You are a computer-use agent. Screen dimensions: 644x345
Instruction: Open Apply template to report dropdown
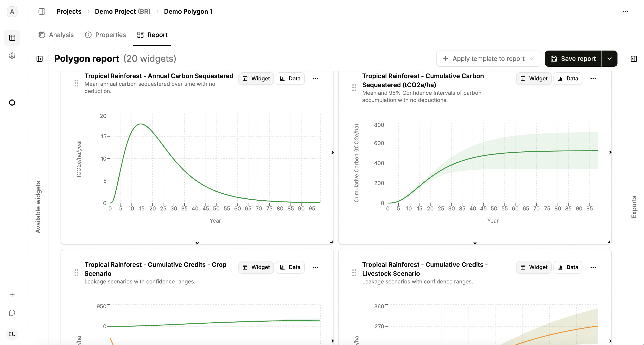pos(488,59)
